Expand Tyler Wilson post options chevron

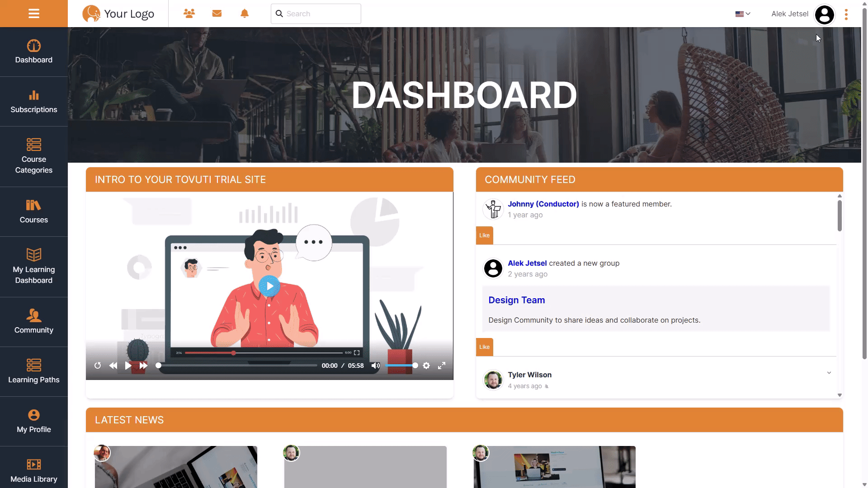coord(829,373)
